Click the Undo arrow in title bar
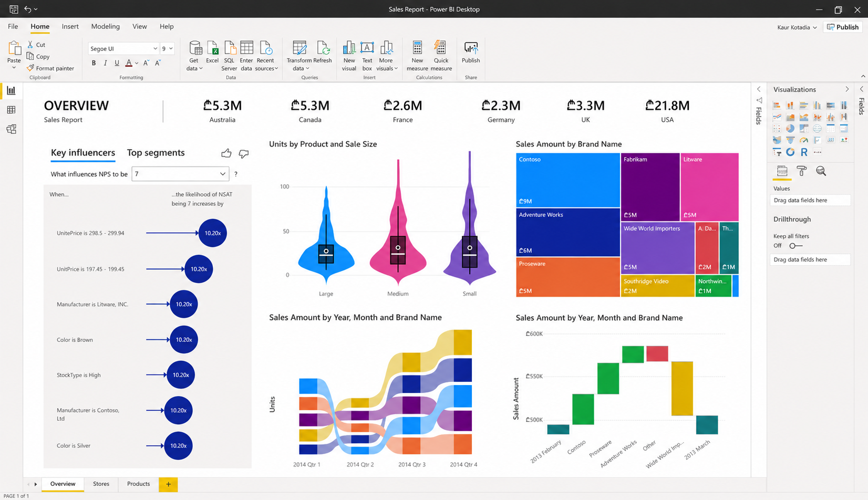The height and width of the screenshot is (500, 868). 27,9
